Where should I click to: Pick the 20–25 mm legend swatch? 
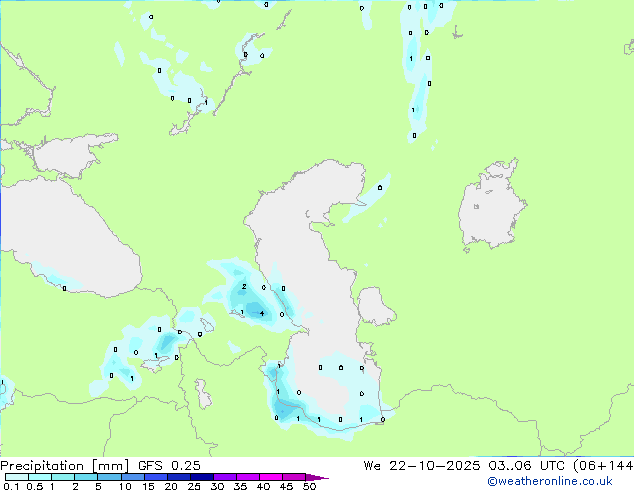[179, 477]
